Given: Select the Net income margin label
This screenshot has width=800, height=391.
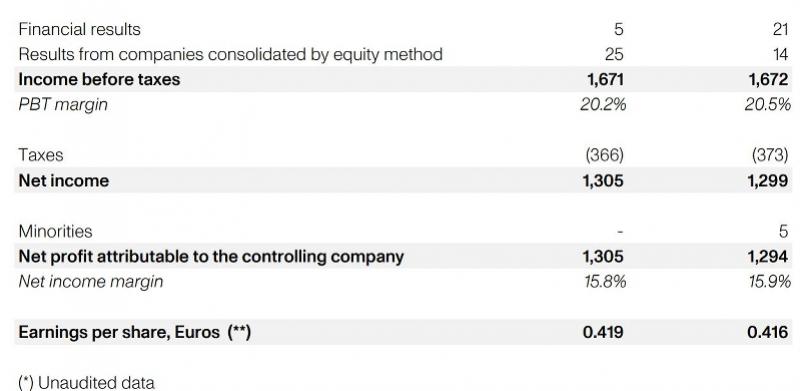Looking at the screenshot, I should coord(91,282).
